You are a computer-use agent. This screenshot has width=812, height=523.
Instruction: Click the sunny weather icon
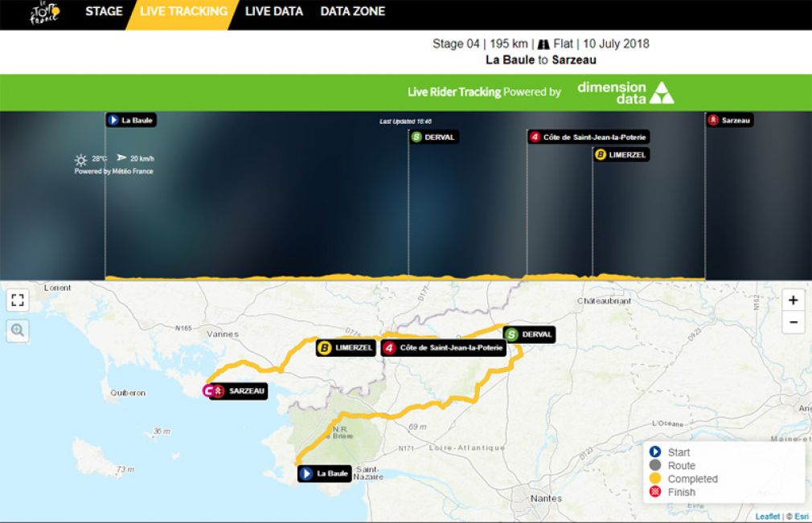[80, 159]
